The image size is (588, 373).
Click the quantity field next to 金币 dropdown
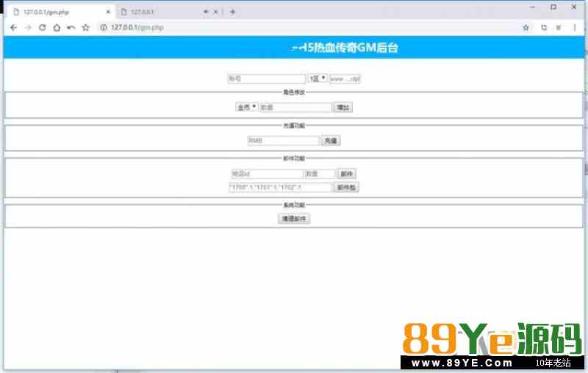(296, 107)
